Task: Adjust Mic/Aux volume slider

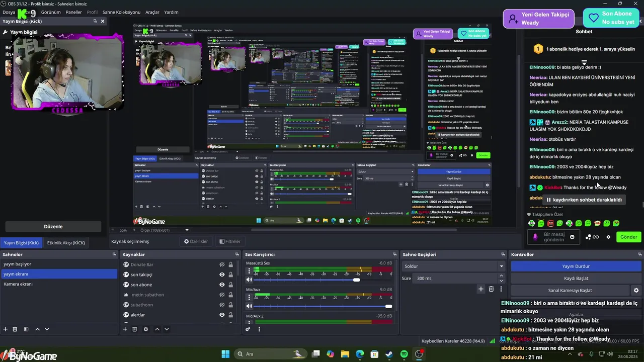Action: click(x=388, y=306)
